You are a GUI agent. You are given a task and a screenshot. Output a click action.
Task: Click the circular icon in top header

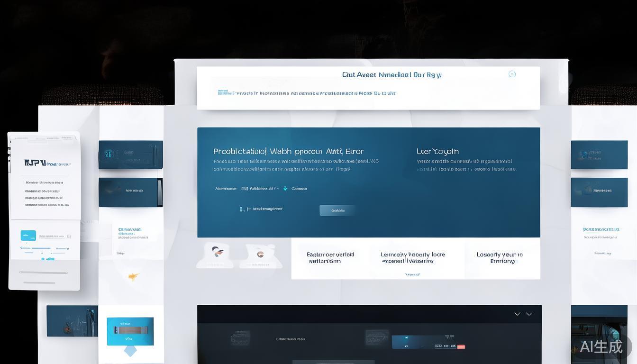click(512, 74)
